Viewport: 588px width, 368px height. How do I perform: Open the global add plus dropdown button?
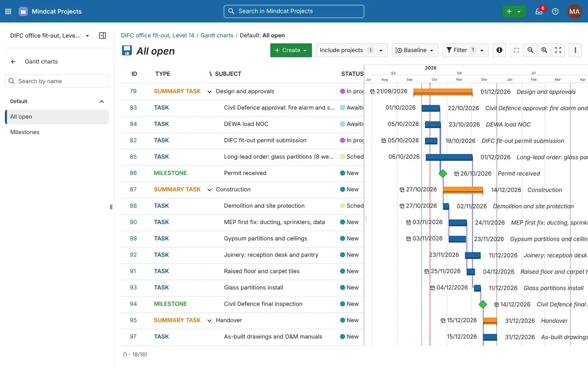[x=514, y=11]
